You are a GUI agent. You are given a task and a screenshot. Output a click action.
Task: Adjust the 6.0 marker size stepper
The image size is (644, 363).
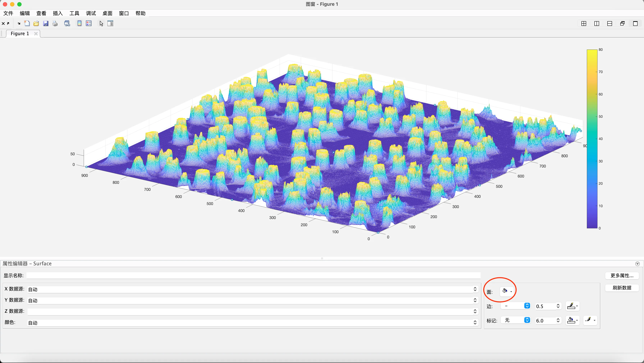coord(558,320)
